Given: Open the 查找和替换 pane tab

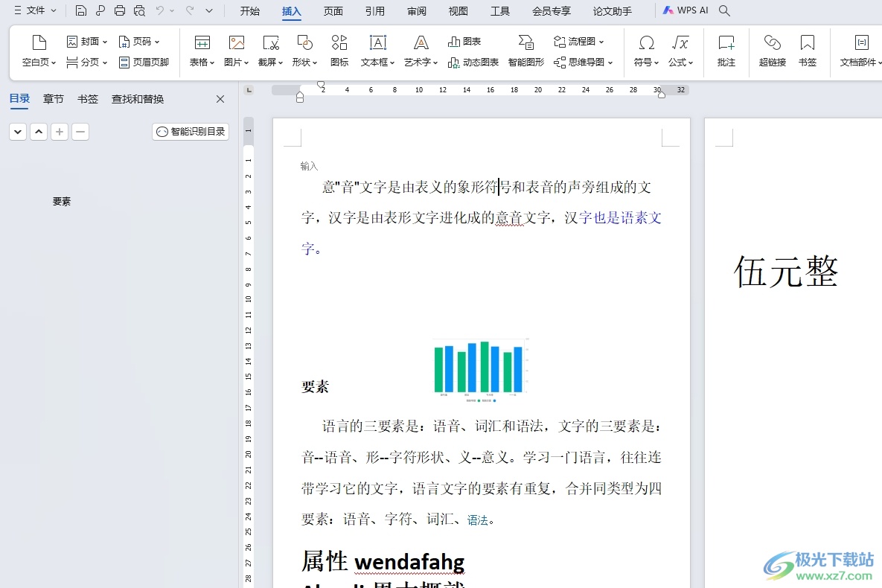Looking at the screenshot, I should [x=138, y=99].
